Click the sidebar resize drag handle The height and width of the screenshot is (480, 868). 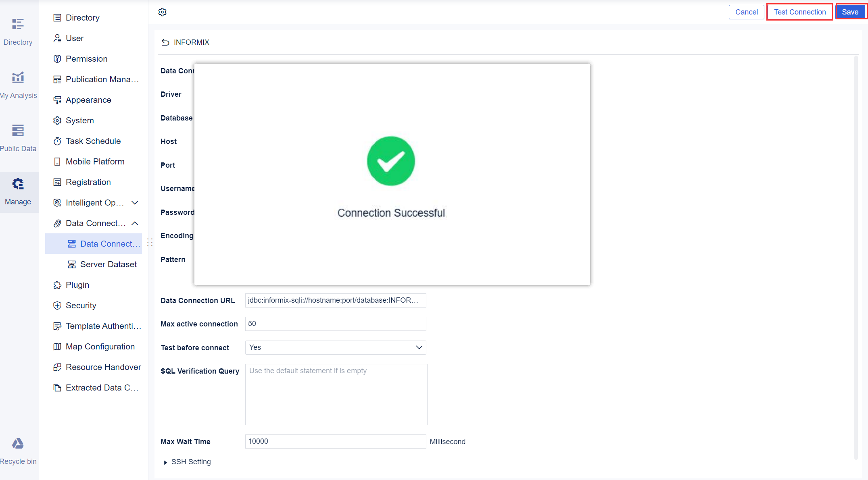[x=150, y=242]
